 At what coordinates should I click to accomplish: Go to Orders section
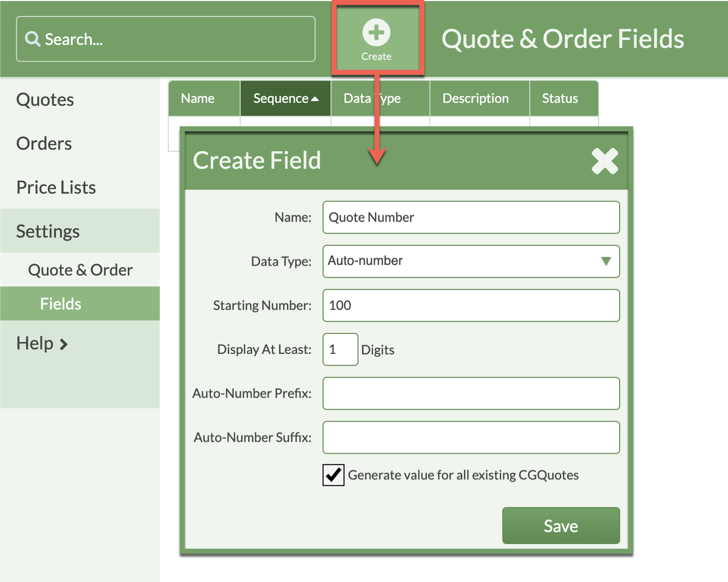(x=44, y=144)
